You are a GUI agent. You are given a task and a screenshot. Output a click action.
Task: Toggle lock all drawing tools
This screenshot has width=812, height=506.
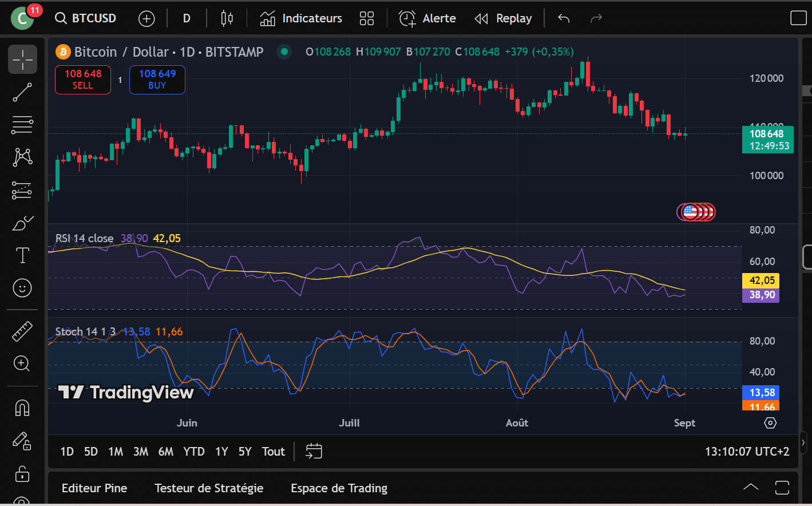tap(22, 474)
